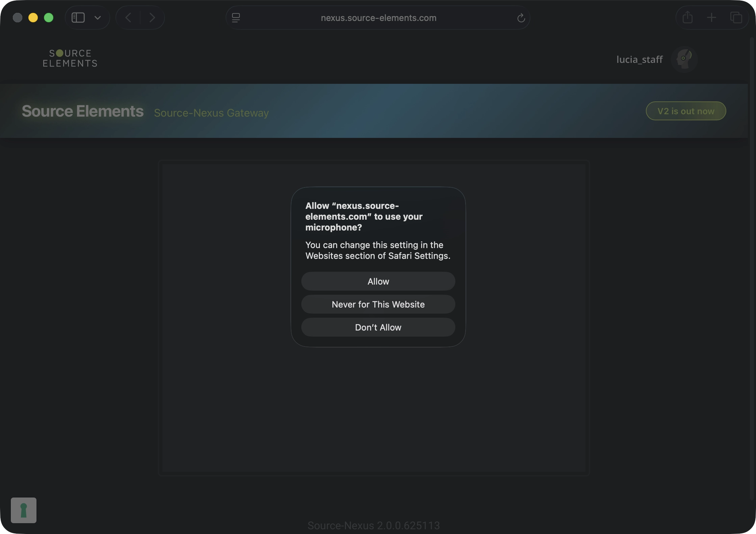The height and width of the screenshot is (534, 756).
Task: Click the Source Elements heading
Action: tap(83, 111)
